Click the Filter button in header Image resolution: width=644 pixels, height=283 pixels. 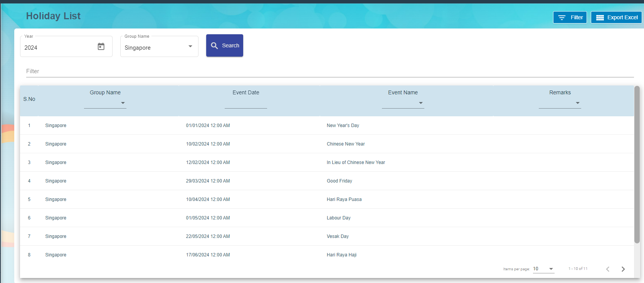click(x=570, y=17)
